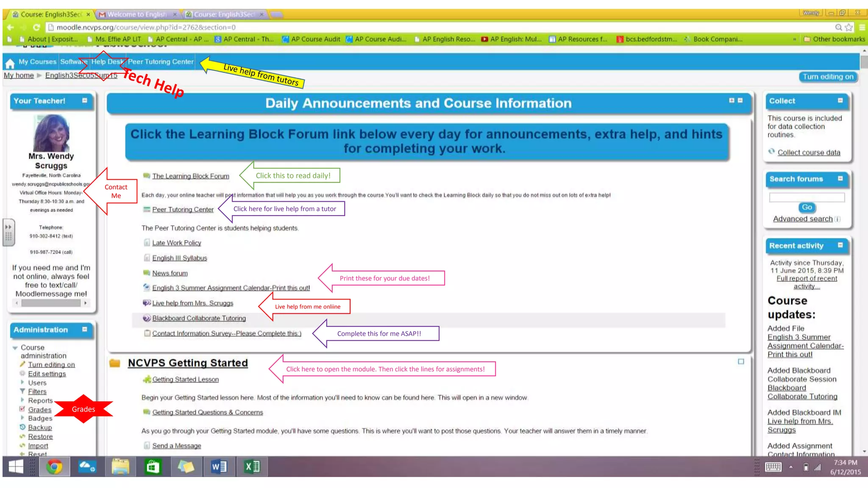Collapse the Your Teacher block
The image size is (868, 488).
[x=85, y=100]
